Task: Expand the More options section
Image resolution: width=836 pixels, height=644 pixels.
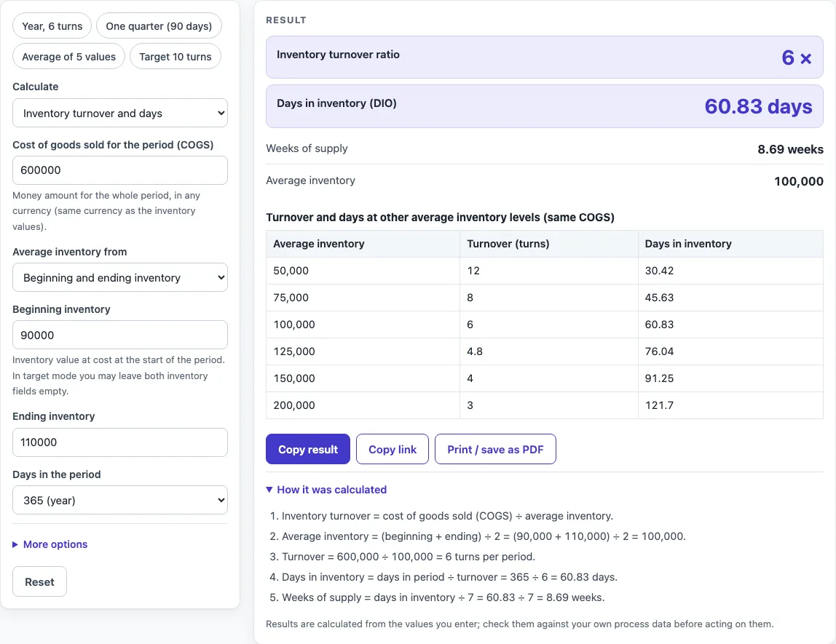Action: 50,544
